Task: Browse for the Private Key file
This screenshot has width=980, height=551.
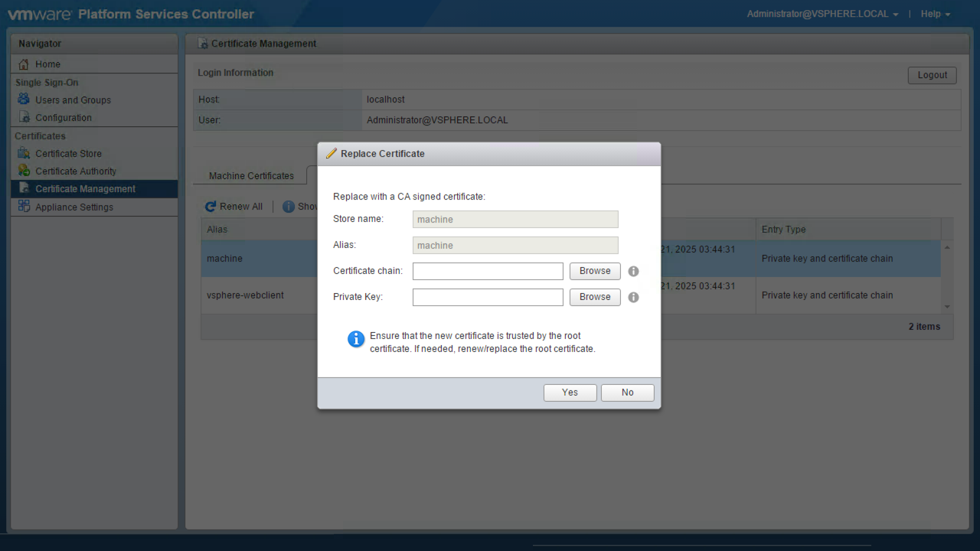Action: coord(595,297)
